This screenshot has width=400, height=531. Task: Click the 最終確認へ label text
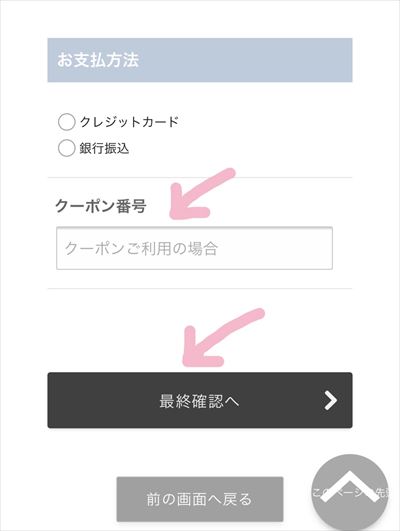(x=199, y=401)
